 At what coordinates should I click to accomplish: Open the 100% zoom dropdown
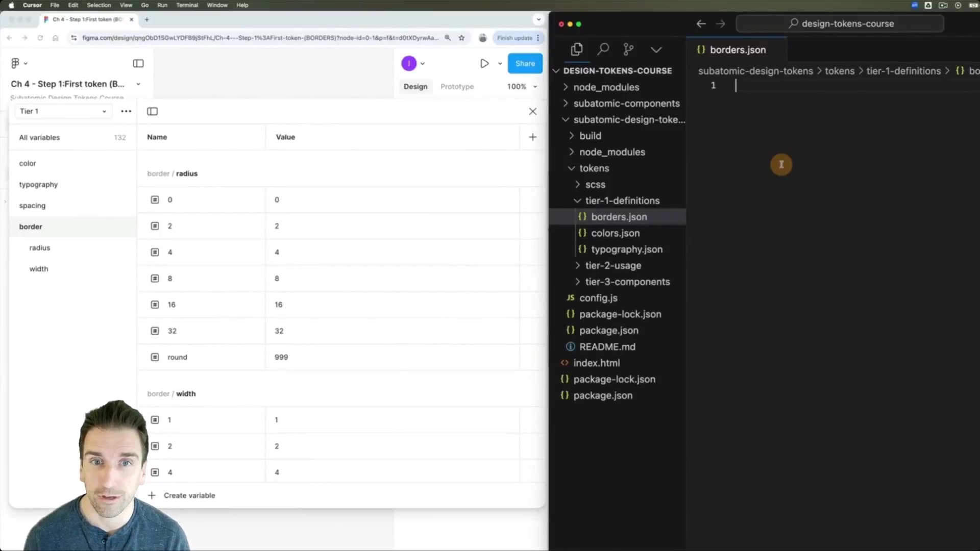[522, 87]
